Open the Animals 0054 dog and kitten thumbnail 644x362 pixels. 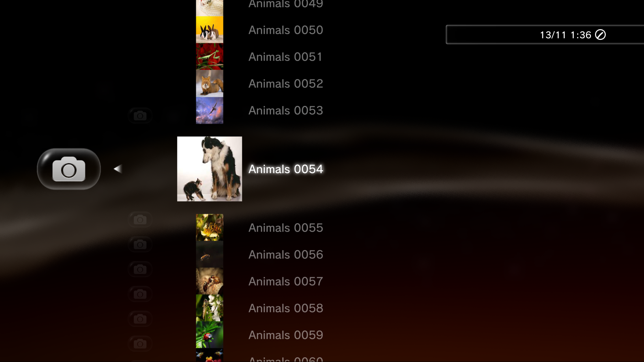click(x=210, y=169)
